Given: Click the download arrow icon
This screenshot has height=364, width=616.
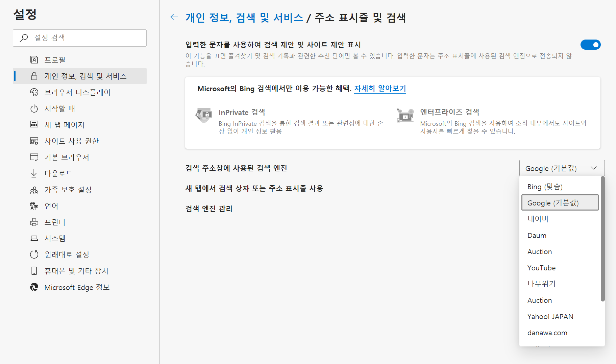Looking at the screenshot, I should click(x=34, y=173).
